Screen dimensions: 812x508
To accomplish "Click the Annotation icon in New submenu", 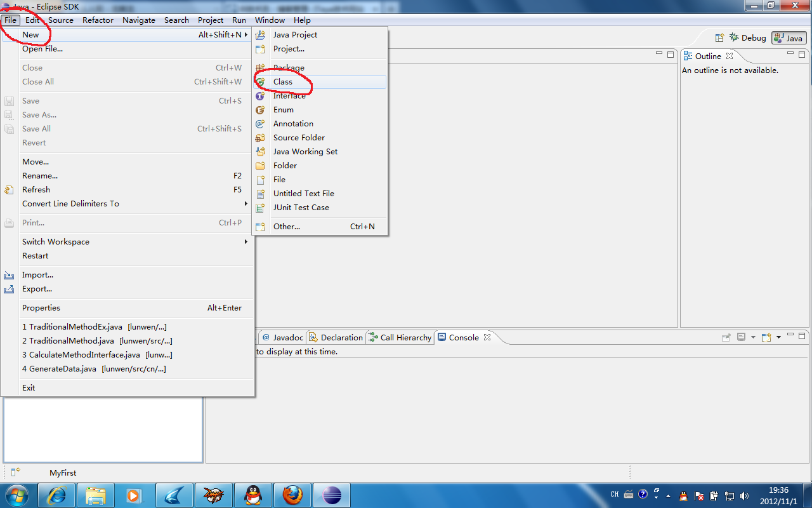I will point(260,124).
